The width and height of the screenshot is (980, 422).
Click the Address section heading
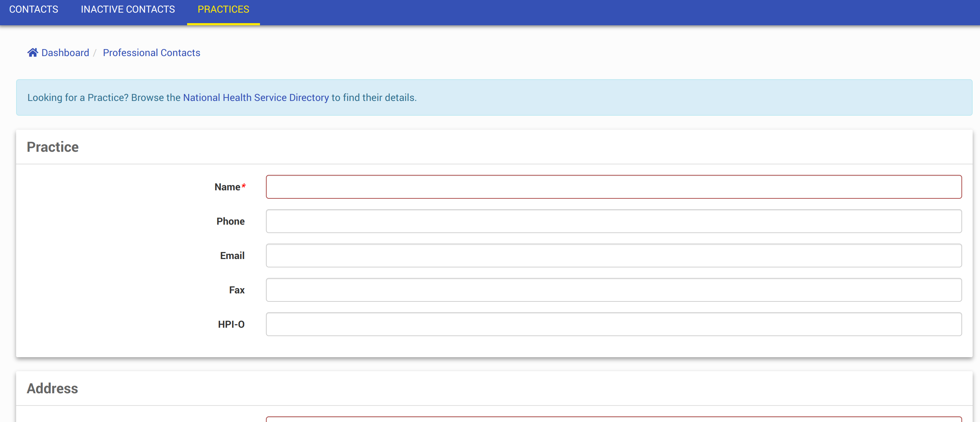coord(52,388)
